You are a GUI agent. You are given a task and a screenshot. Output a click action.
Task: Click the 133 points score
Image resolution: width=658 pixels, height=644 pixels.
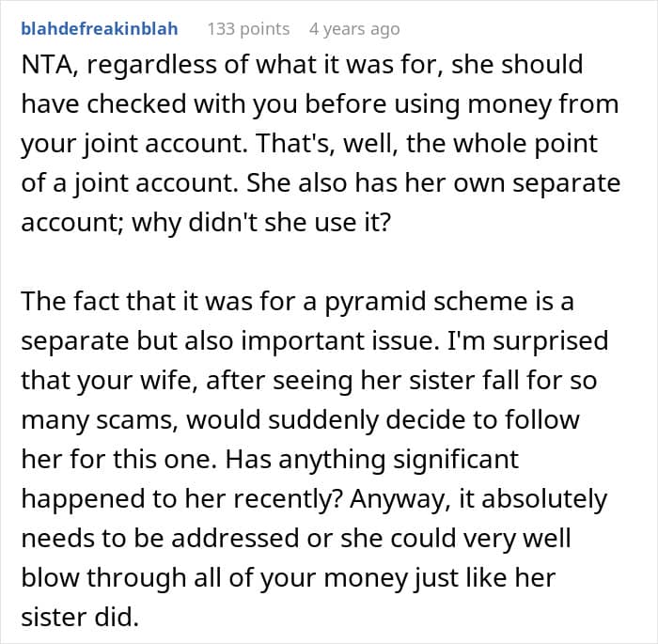pyautogui.click(x=248, y=29)
